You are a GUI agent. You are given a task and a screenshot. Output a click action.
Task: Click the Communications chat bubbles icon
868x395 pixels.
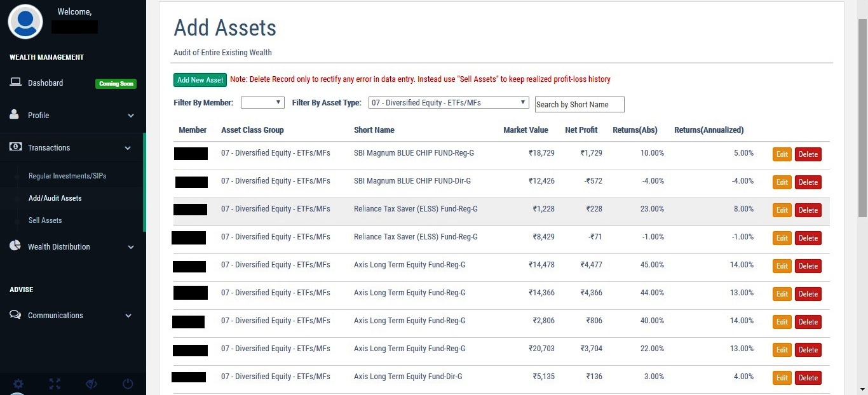pos(15,315)
